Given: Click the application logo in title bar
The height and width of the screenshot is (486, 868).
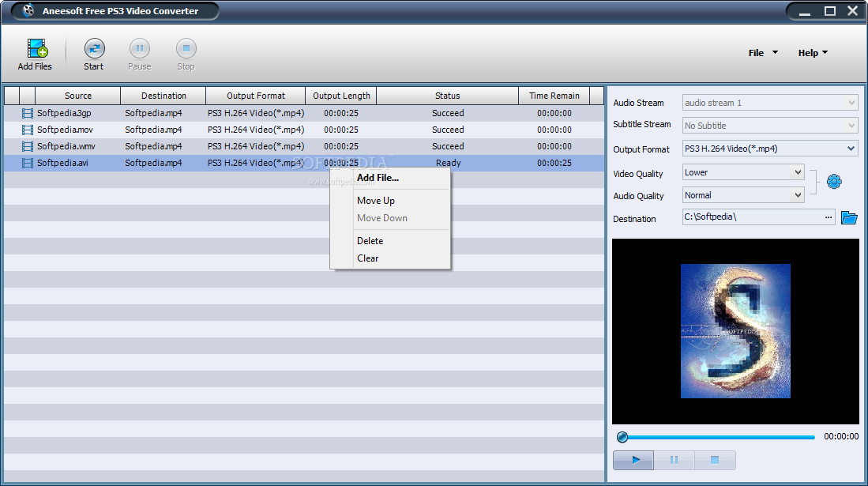Looking at the screenshot, I should tap(28, 10).
